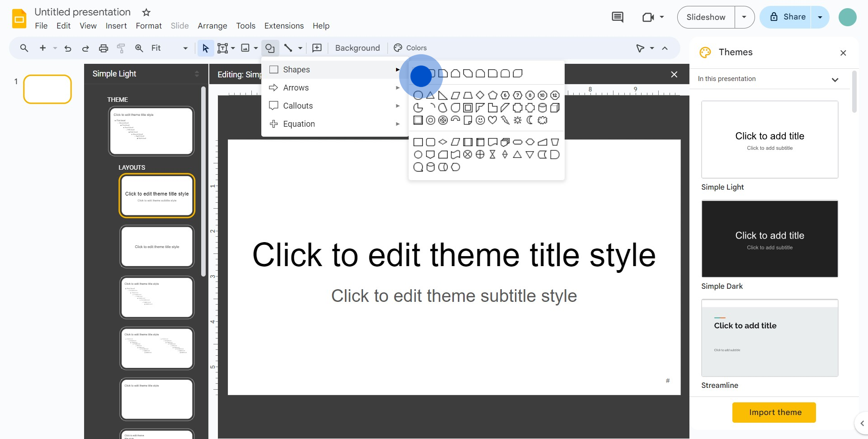Viewport: 868px width, 439px height.
Task: Select the Simple Dark theme thumbnail
Action: [769, 239]
